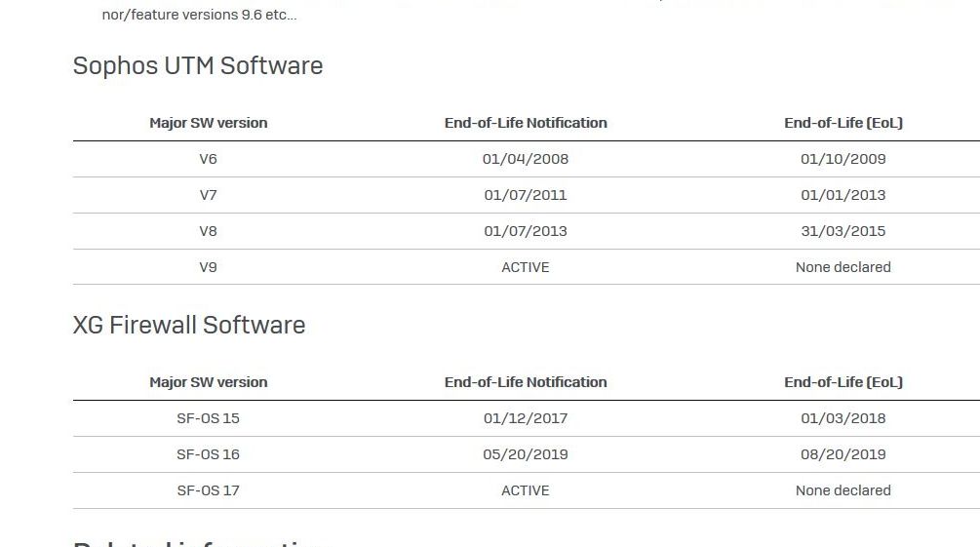The height and width of the screenshot is (547, 980).
Task: Click XG table Major SW version header
Action: click(208, 382)
